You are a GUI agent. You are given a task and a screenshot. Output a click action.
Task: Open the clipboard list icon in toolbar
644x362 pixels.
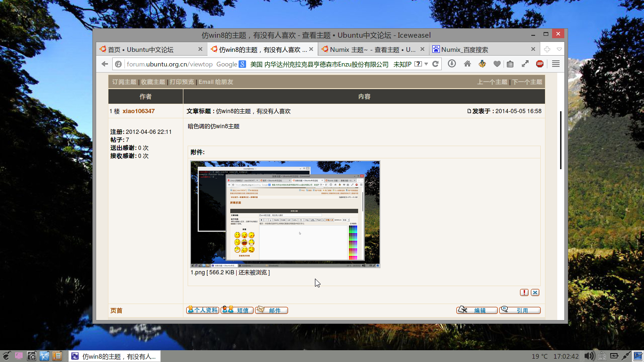[x=510, y=64]
